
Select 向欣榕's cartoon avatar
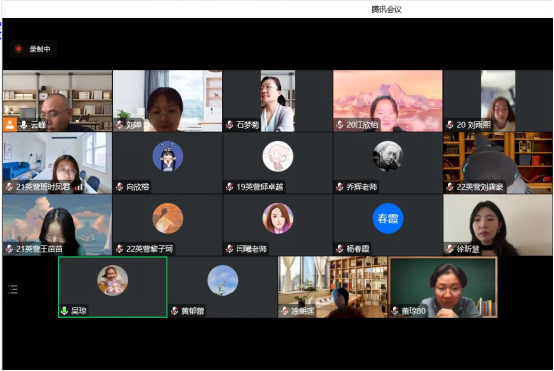pyautogui.click(x=168, y=156)
